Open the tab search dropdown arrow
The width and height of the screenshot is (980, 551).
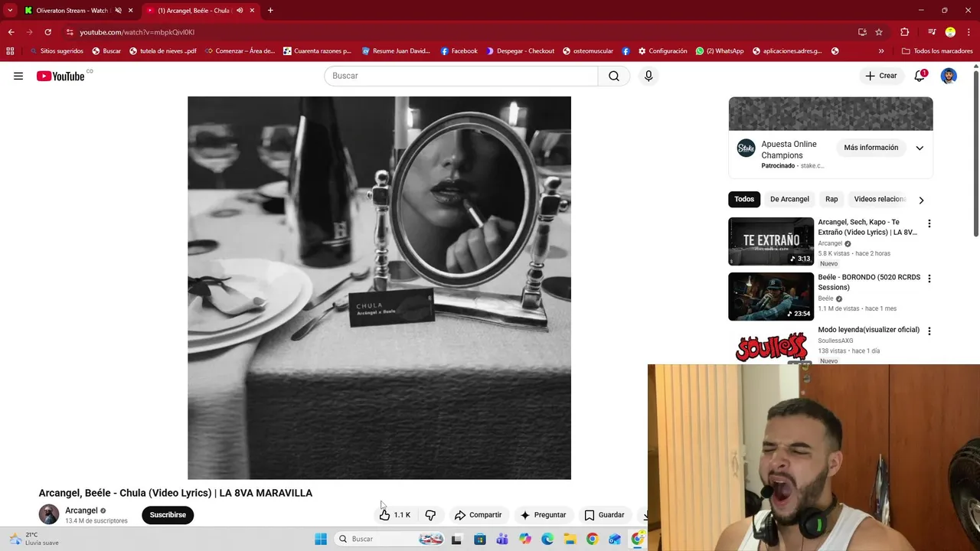tap(10, 11)
